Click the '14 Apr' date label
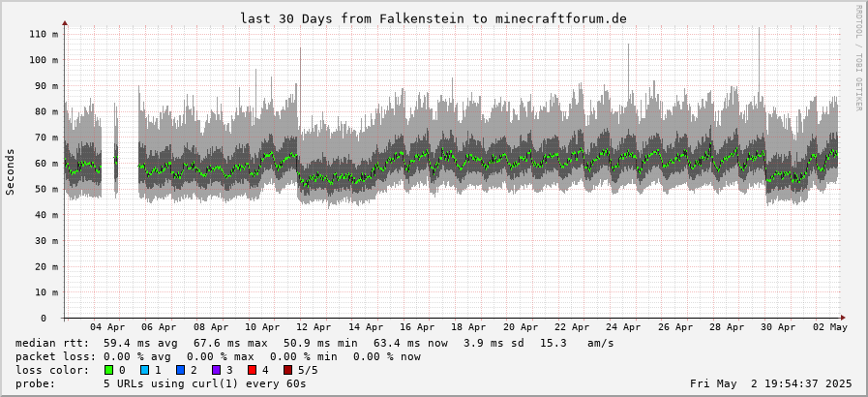The width and height of the screenshot is (868, 397). (366, 327)
